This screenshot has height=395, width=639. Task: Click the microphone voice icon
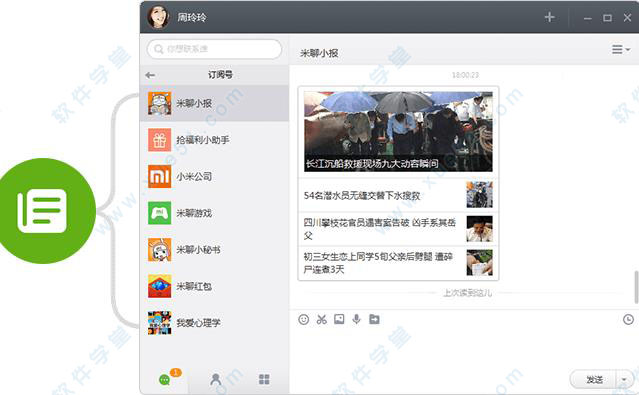[357, 319]
